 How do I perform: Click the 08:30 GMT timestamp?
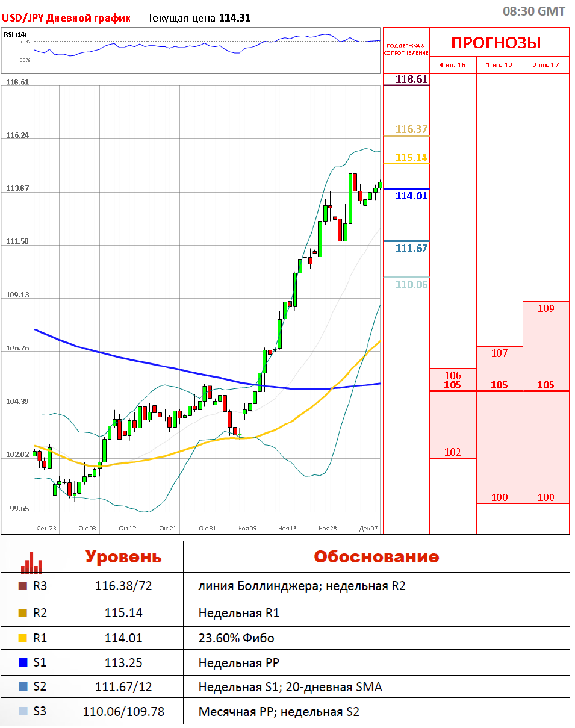pos(533,11)
